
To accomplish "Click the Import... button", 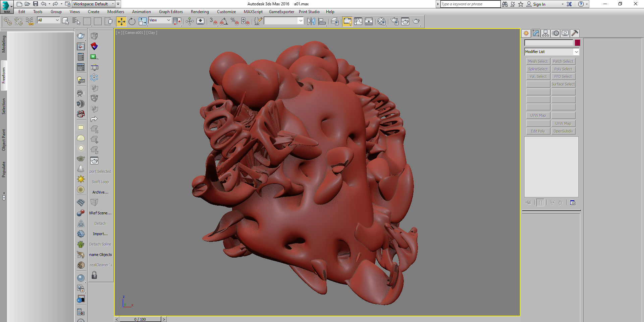I will (x=100, y=234).
